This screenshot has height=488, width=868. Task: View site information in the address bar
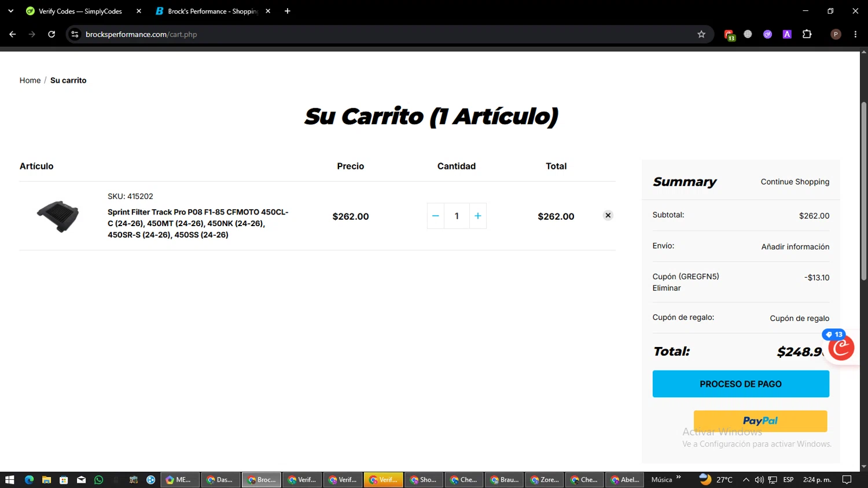pyautogui.click(x=75, y=34)
